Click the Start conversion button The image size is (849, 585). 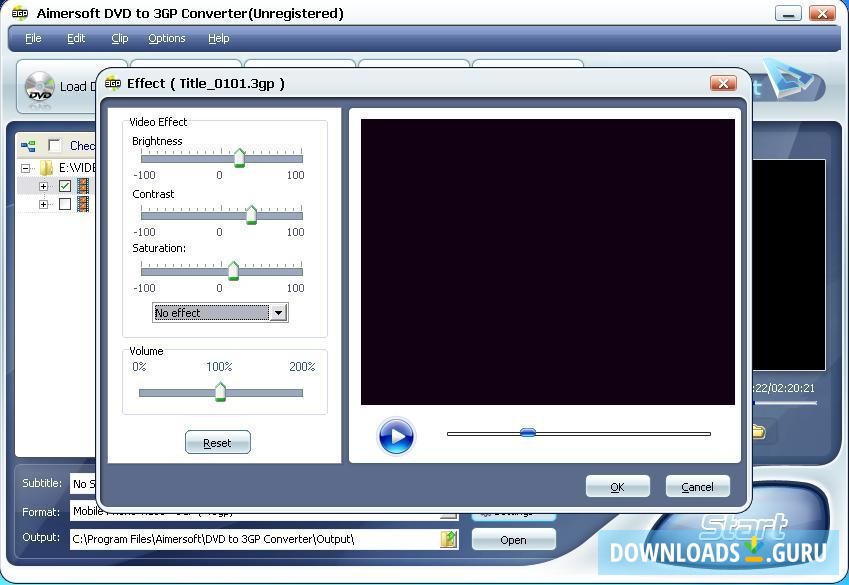click(x=743, y=525)
